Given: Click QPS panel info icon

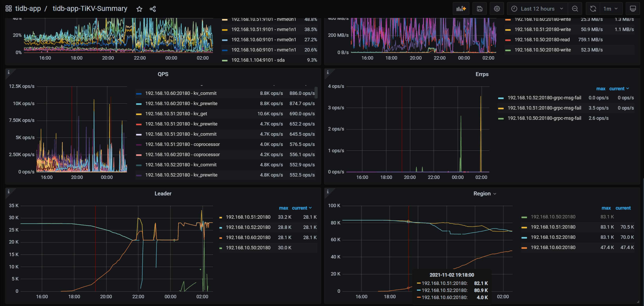Looking at the screenshot, I should click(x=8, y=72).
